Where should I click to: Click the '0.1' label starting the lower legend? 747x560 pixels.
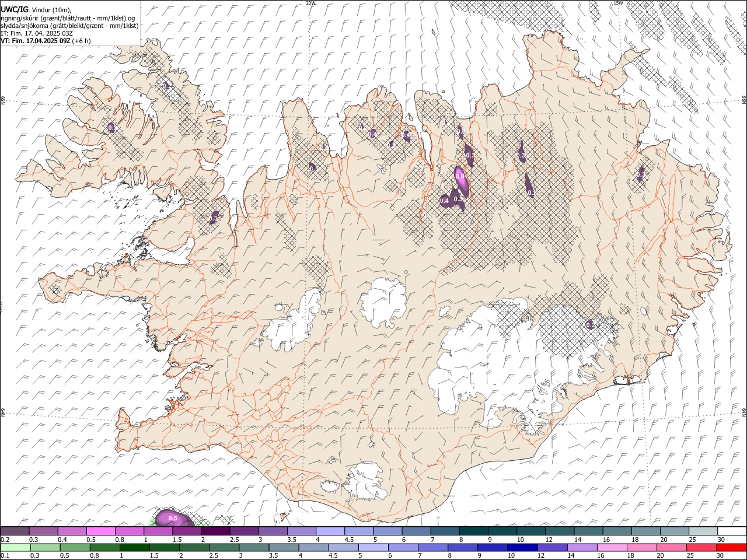tap(5, 556)
